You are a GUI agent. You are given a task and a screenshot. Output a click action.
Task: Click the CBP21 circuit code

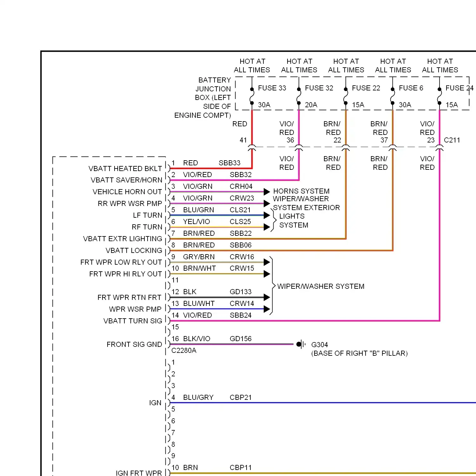pos(241,397)
